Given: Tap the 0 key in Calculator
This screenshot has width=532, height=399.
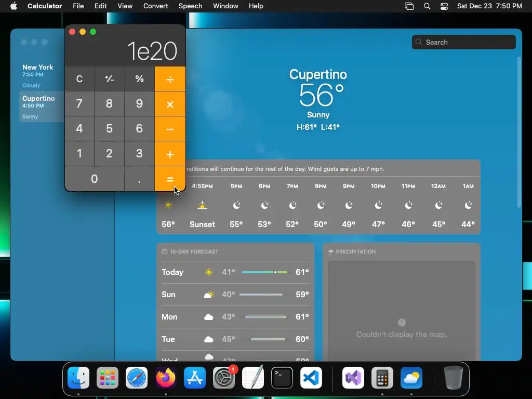Looking at the screenshot, I should point(95,179).
